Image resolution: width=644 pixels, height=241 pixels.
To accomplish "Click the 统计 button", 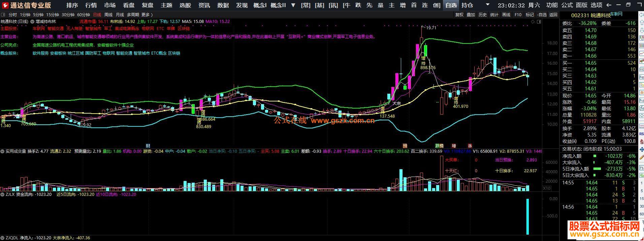I will (x=494, y=15).
